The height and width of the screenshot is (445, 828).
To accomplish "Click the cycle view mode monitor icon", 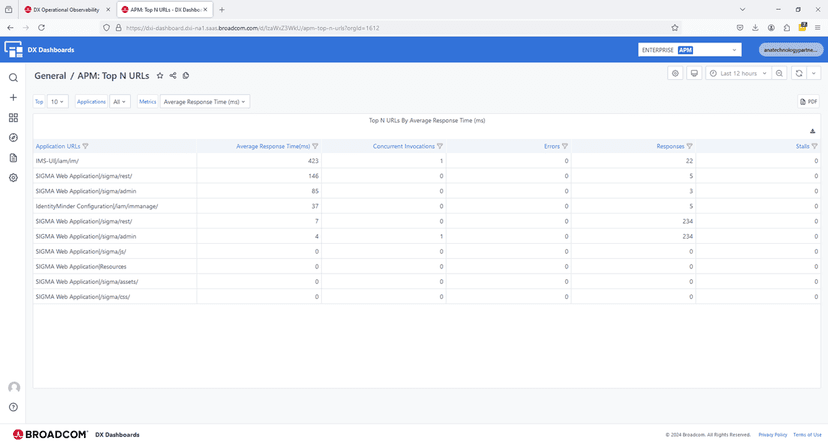I will pyautogui.click(x=694, y=73).
